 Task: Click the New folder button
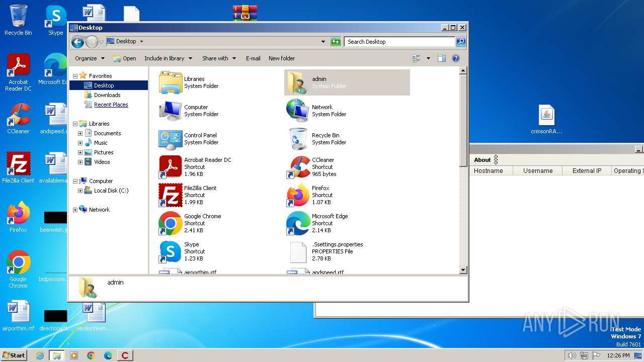coord(282,58)
